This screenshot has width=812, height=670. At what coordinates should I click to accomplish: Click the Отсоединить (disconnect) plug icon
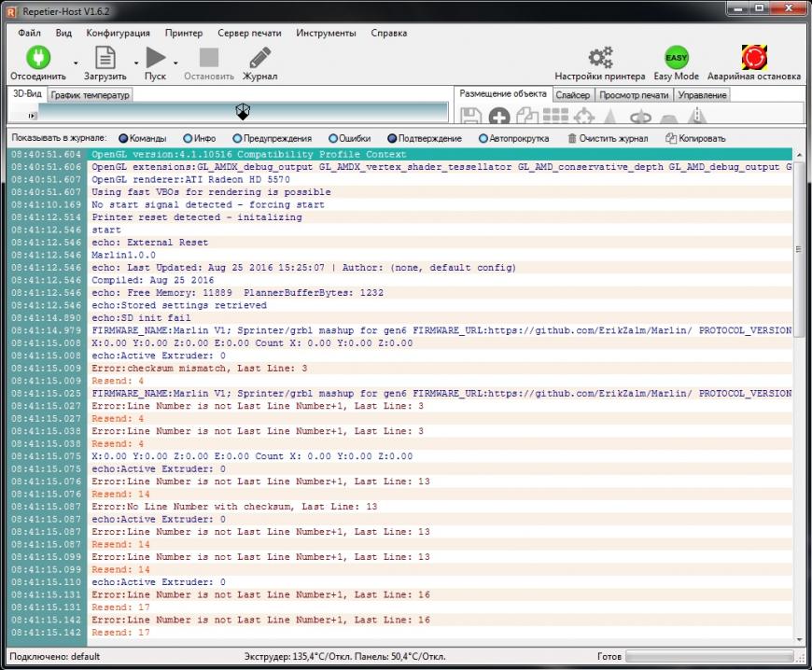click(x=37, y=58)
